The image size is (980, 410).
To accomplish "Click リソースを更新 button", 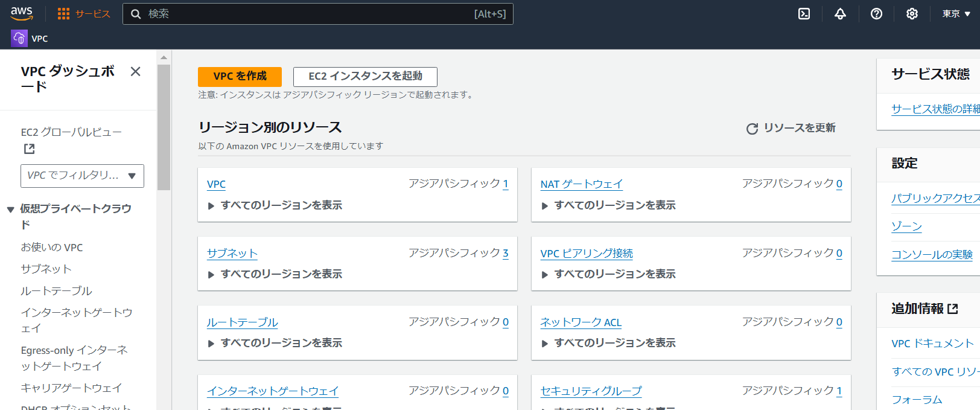I will coord(791,128).
